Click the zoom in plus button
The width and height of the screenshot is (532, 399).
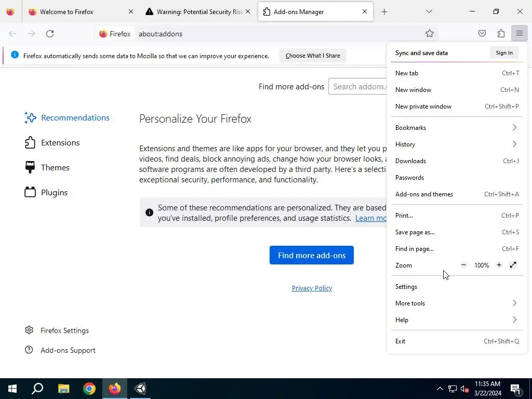(x=499, y=265)
